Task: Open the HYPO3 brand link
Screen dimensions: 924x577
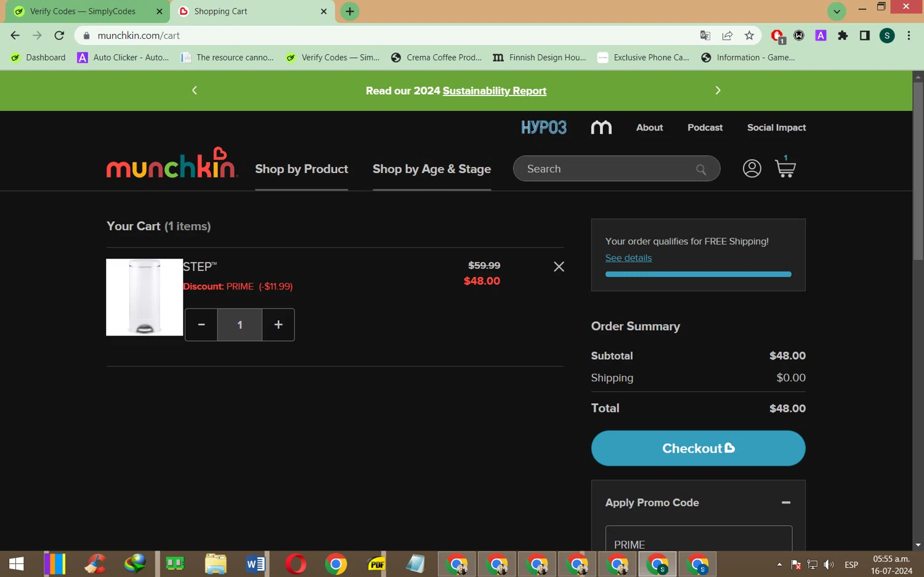Action: [x=543, y=127]
